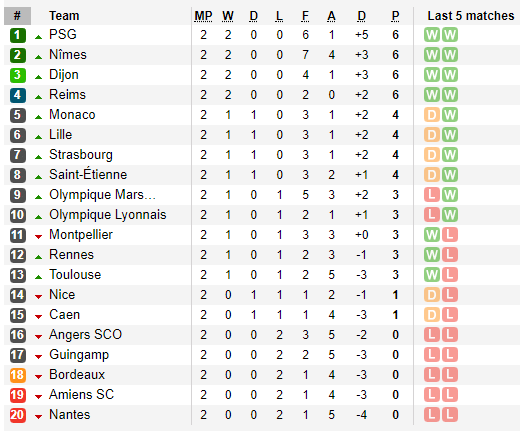Click Nantes' red rank 20 badge

18,415
